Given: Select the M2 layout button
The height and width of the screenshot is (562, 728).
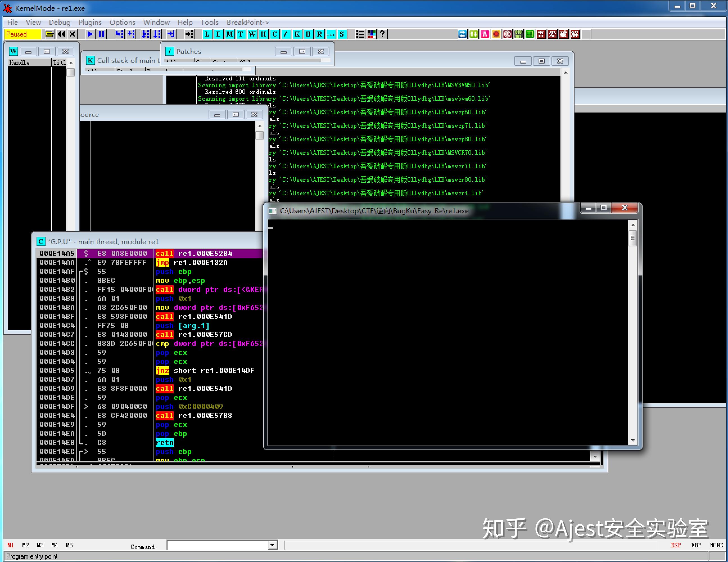Looking at the screenshot, I should point(25,545).
